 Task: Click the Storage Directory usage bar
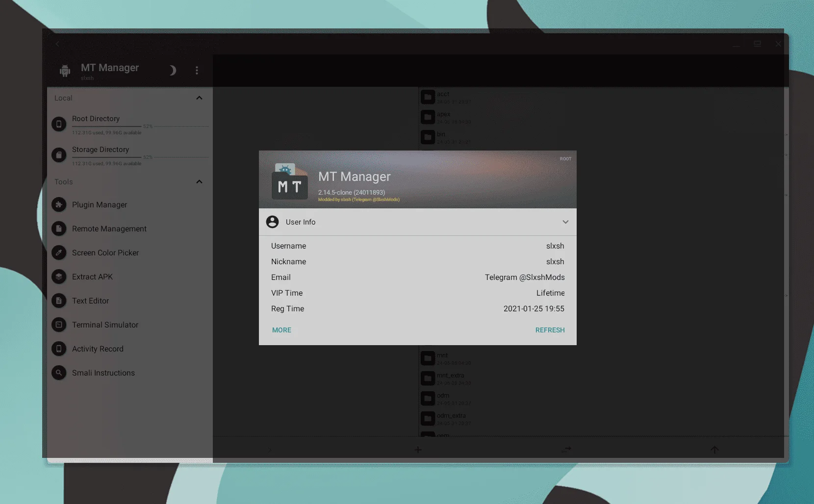coord(140,157)
